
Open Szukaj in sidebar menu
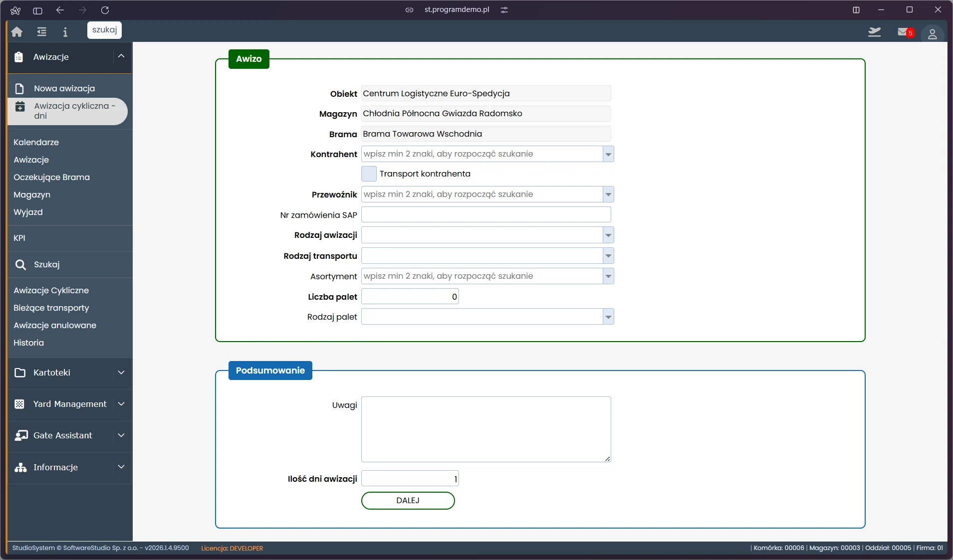click(47, 265)
